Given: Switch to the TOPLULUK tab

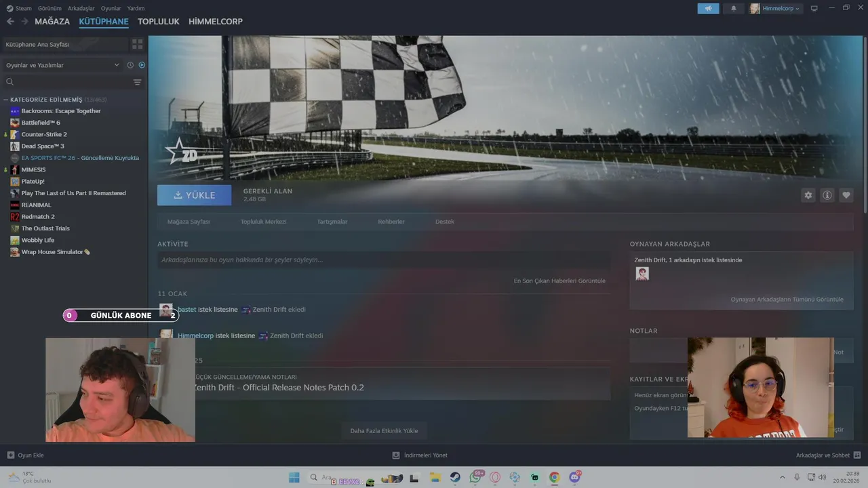Looking at the screenshot, I should pos(159,22).
